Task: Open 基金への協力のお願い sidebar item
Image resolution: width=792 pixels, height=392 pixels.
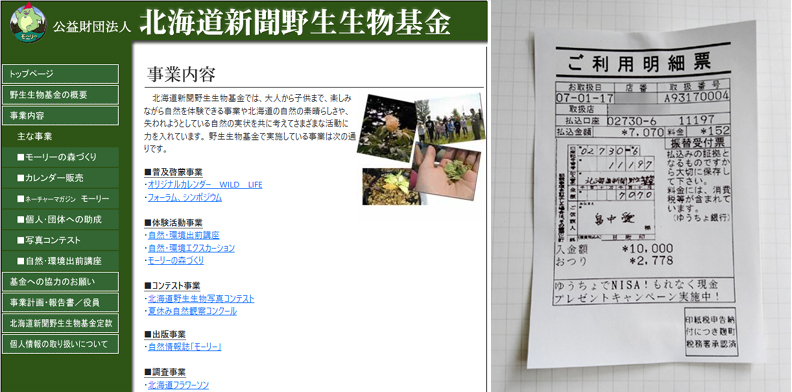Action: tap(60, 281)
